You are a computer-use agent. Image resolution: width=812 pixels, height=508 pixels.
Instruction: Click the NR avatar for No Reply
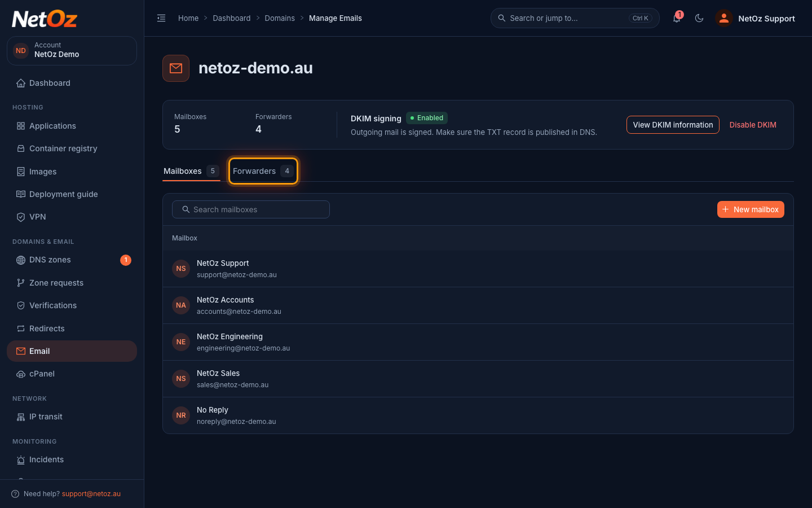click(x=181, y=415)
